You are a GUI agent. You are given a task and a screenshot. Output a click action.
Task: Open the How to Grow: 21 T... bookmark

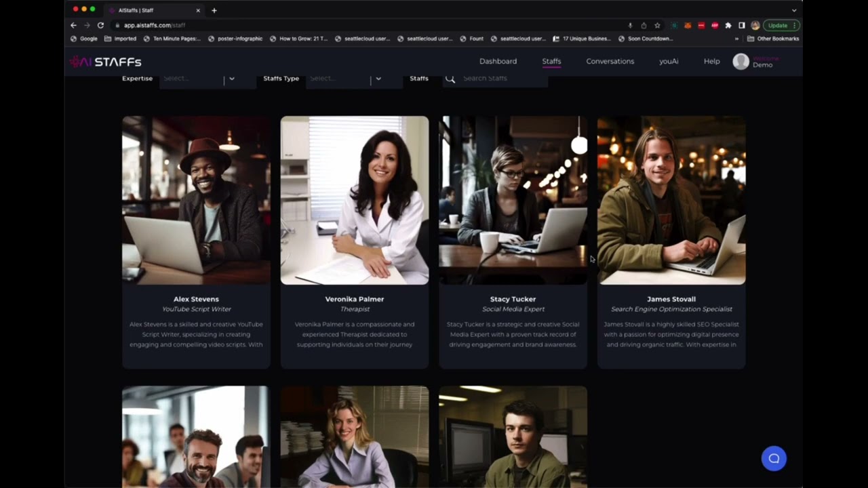[298, 39]
